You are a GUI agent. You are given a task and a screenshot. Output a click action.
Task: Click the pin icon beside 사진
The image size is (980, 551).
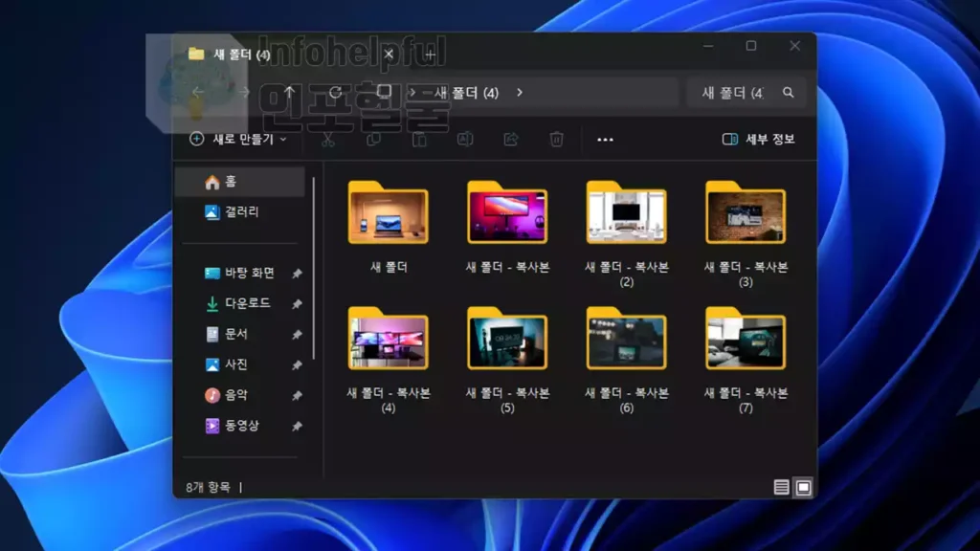297,365
